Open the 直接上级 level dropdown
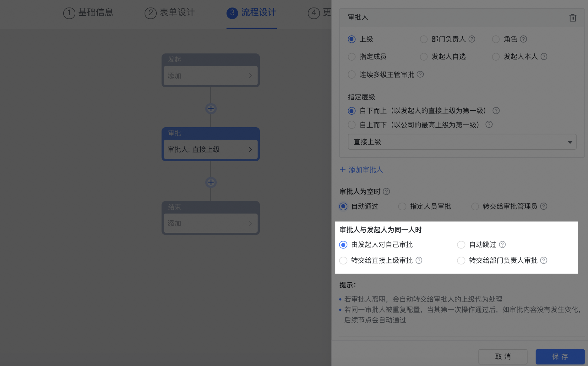 point(462,142)
